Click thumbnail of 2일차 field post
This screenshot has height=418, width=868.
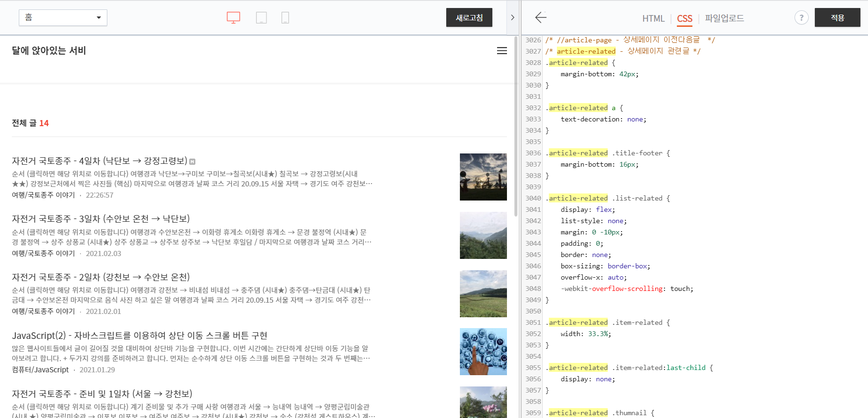coord(483,294)
